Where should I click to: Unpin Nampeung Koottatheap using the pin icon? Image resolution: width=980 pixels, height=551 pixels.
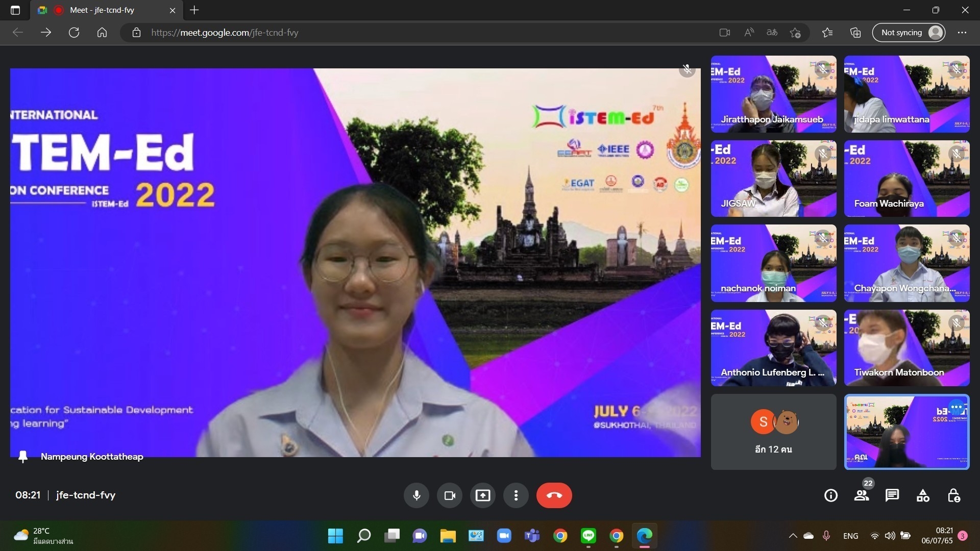23,457
